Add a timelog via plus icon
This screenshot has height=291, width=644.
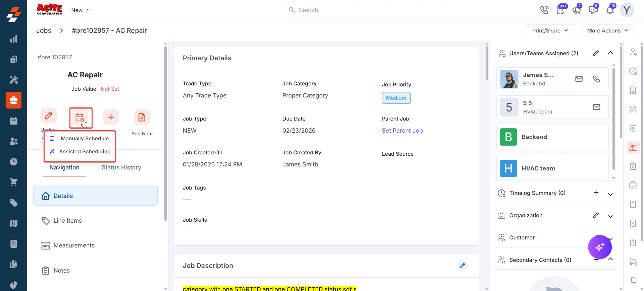pos(596,193)
